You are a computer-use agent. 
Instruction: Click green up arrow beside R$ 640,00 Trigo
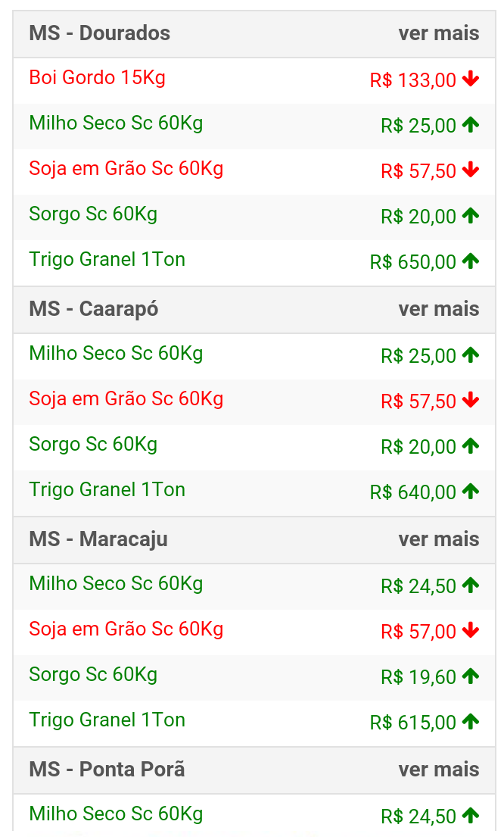[x=471, y=491]
